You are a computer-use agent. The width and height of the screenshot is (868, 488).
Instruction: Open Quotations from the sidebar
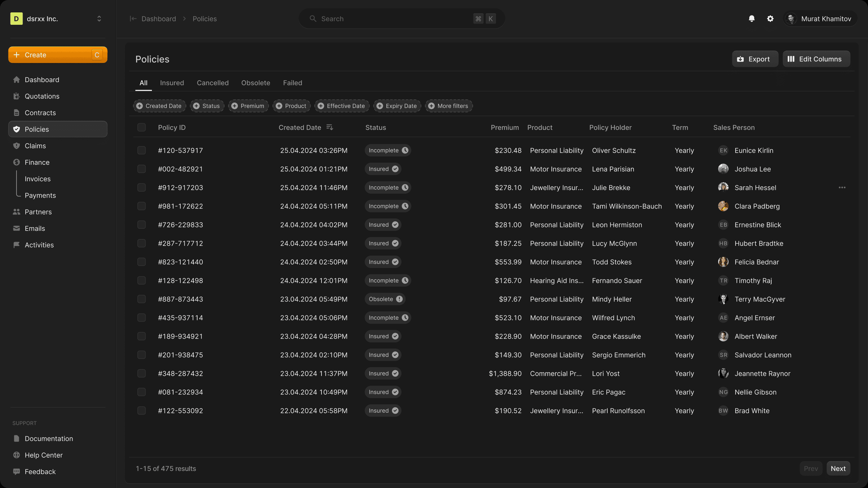[42, 96]
